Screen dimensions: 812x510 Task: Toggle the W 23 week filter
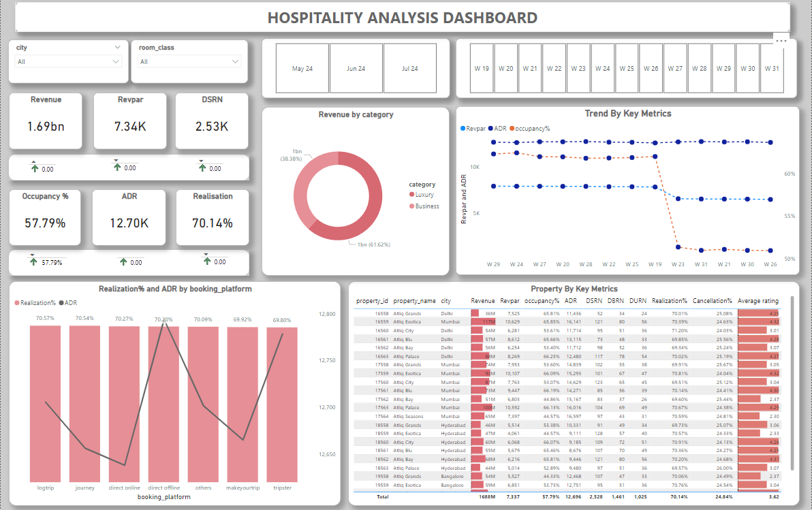[x=578, y=68]
